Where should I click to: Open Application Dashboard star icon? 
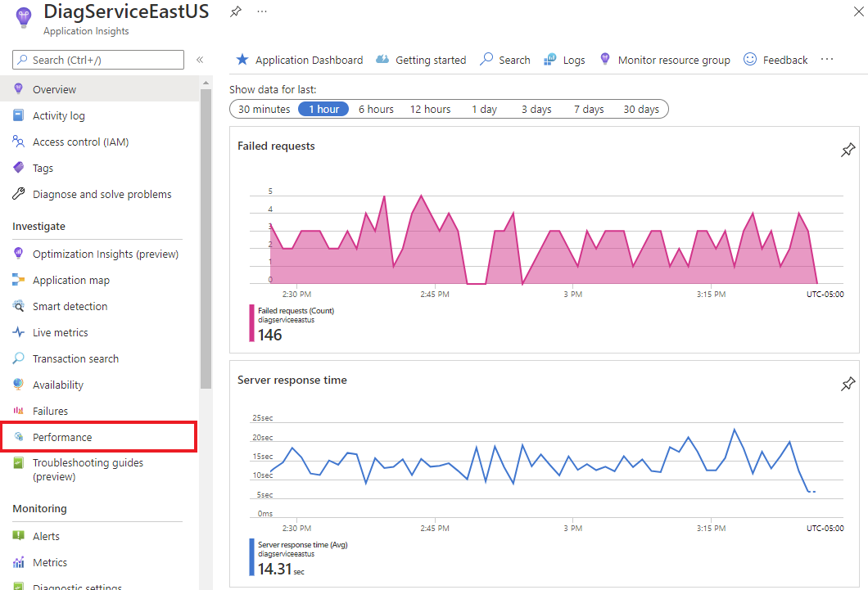(242, 60)
